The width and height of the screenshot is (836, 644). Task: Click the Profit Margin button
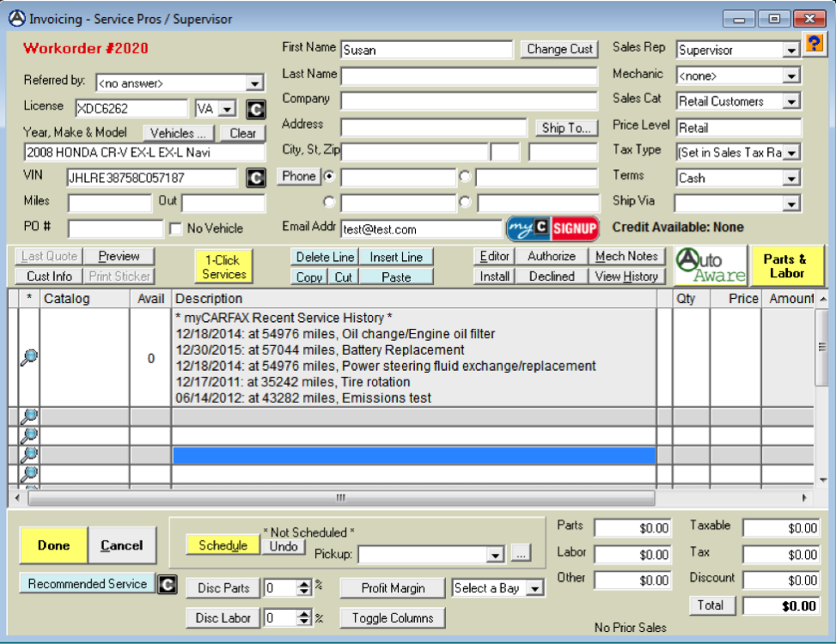point(393,588)
